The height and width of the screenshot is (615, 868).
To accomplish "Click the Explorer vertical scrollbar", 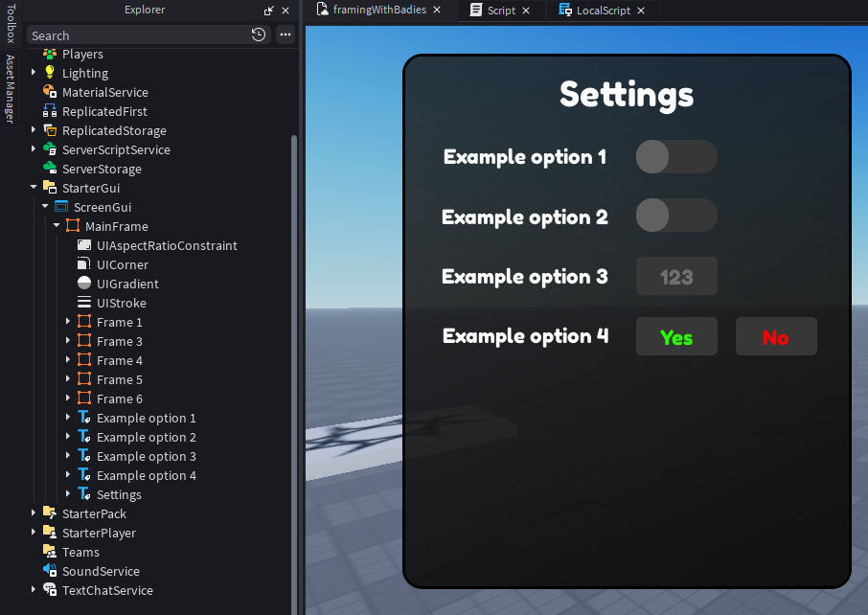I will tap(294, 374).
